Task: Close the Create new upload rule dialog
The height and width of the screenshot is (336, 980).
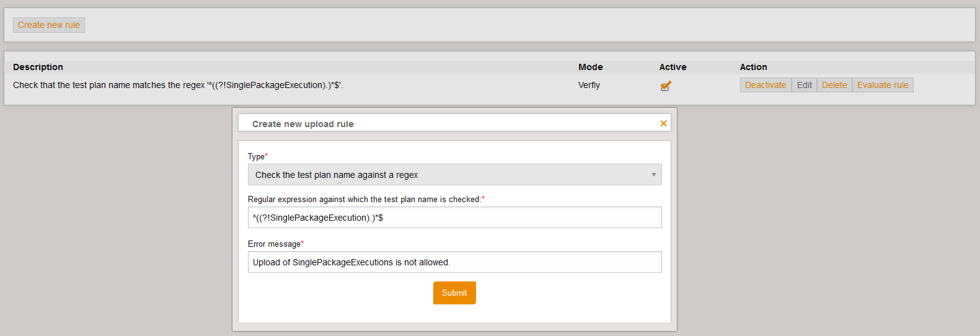Action: click(x=663, y=123)
